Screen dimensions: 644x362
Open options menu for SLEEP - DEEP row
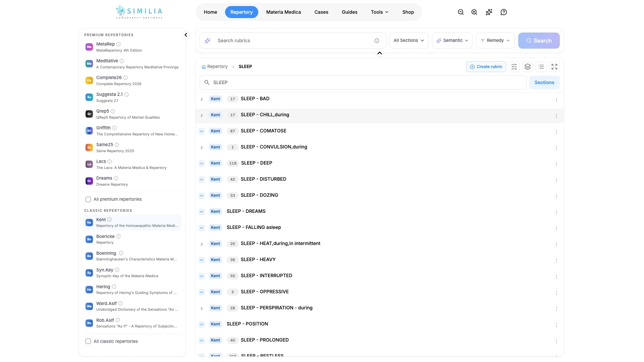point(556,164)
